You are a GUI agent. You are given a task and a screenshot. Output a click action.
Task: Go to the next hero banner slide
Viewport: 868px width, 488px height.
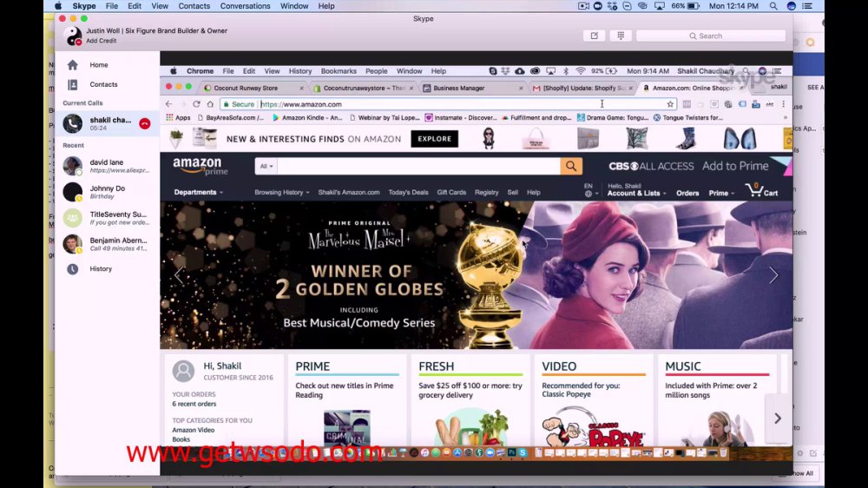pyautogui.click(x=773, y=275)
